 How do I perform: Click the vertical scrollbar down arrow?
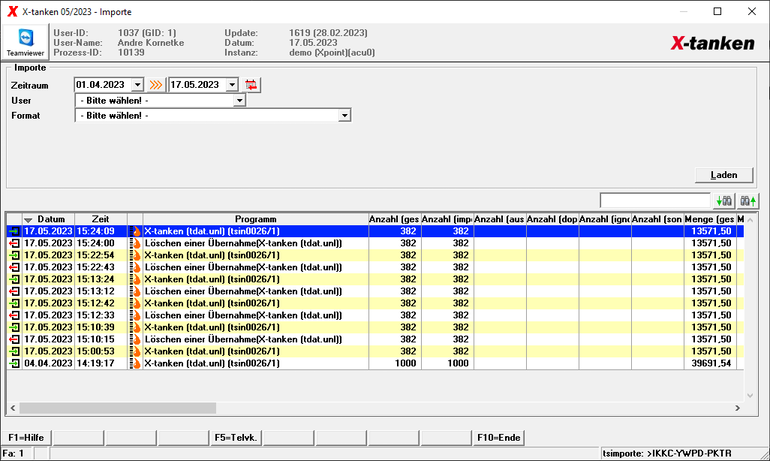point(750,395)
